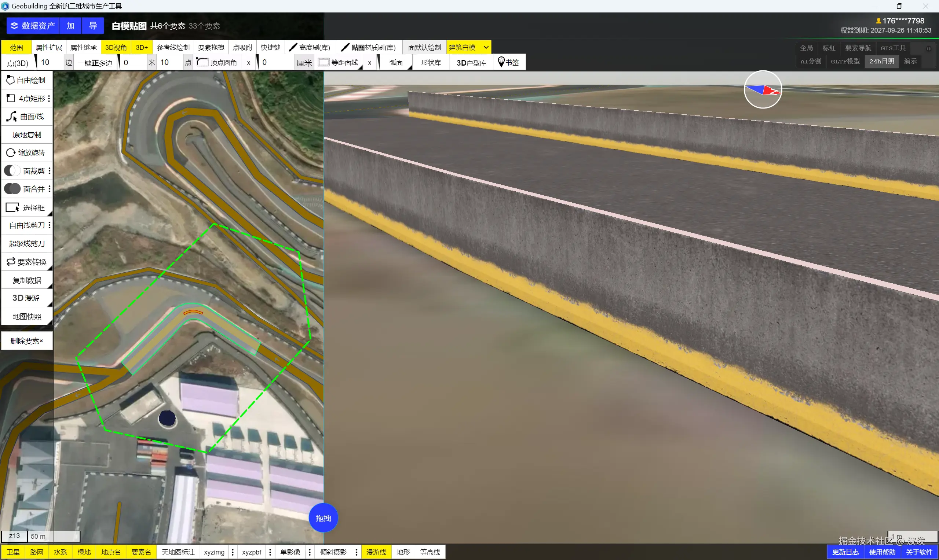
Task: Select the free draw (自由绘制) tool
Action: pos(26,80)
